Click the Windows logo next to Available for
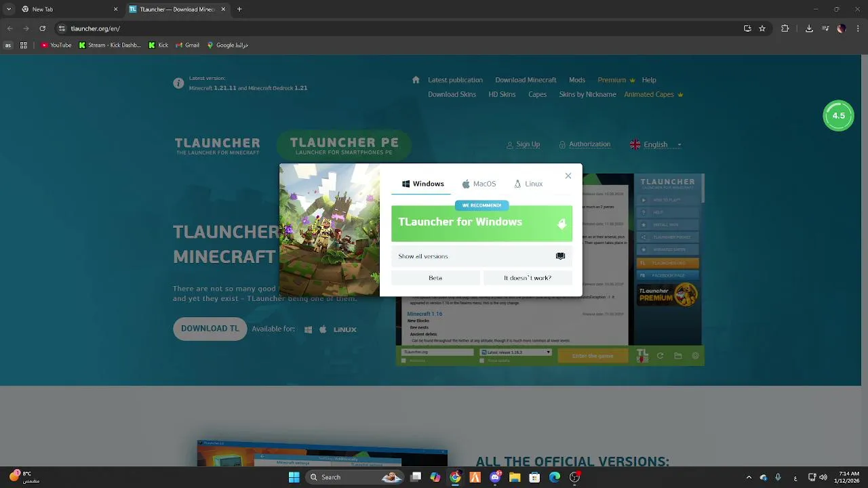The image size is (868, 488). (308, 329)
